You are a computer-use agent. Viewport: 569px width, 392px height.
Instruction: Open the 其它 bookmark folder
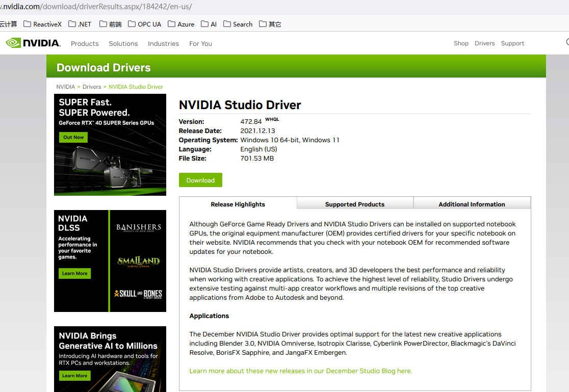coord(270,24)
